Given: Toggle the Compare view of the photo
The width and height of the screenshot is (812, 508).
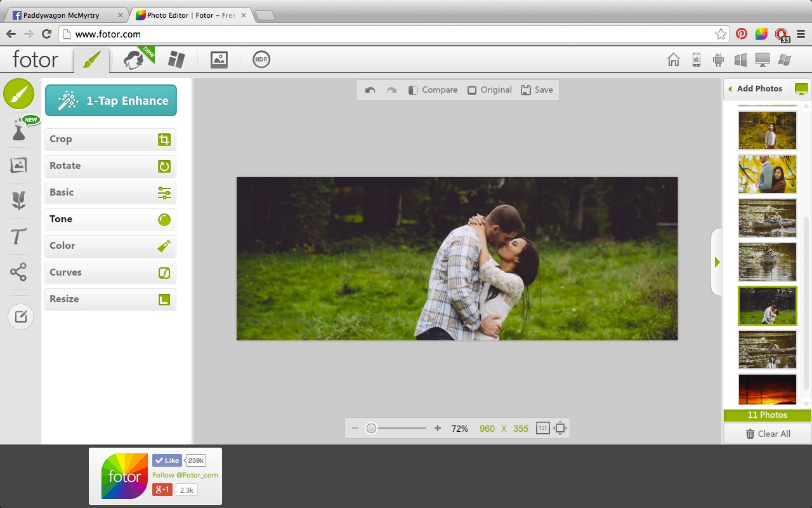Looking at the screenshot, I should pos(433,90).
